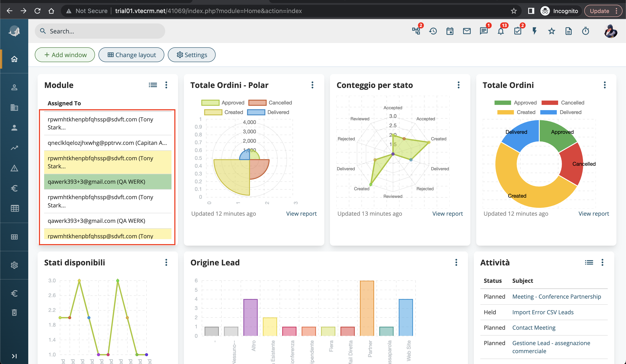Viewport: 626px width, 364px height.
Task: Toggle Delivered legend in Totale Ordini - Polar
Action: [x=268, y=112]
